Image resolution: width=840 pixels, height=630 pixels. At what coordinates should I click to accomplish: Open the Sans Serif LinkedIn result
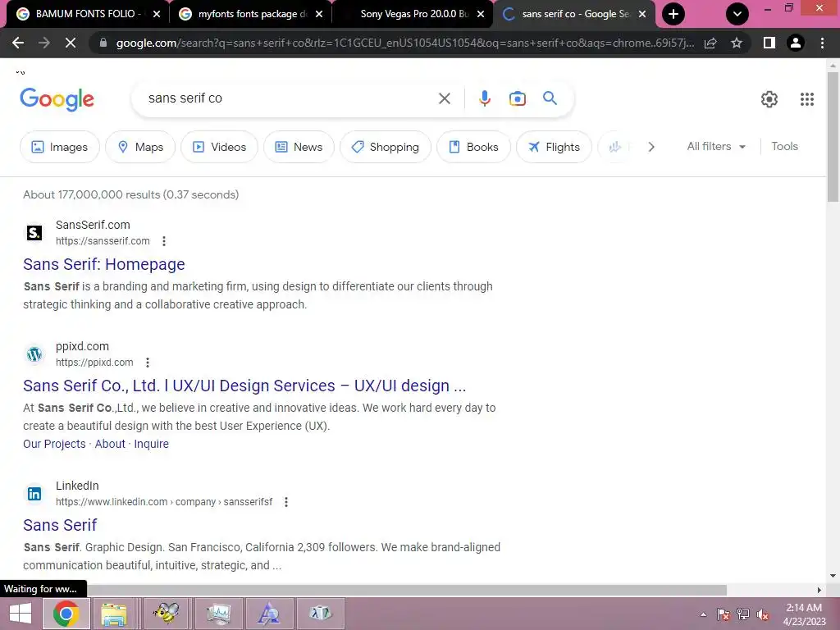click(60, 525)
